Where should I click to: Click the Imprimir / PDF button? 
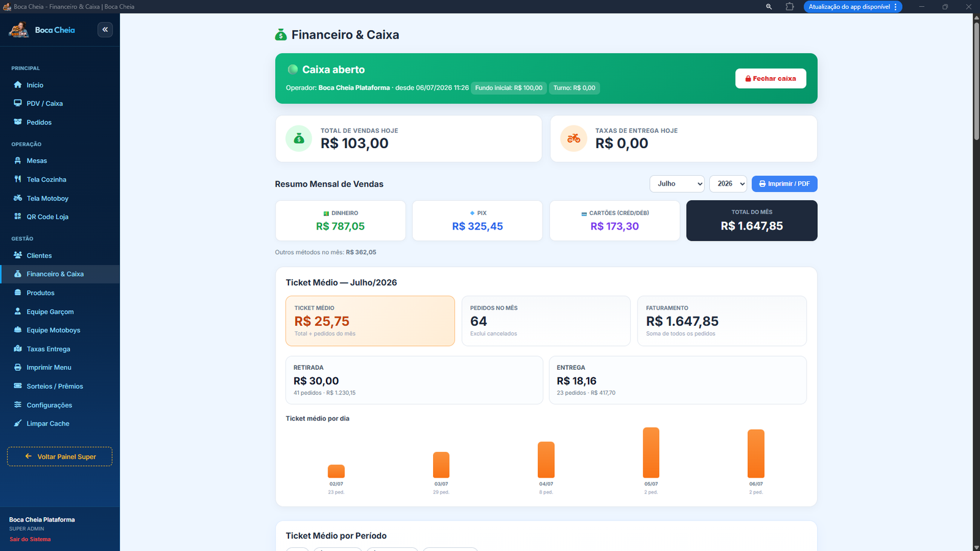point(784,184)
